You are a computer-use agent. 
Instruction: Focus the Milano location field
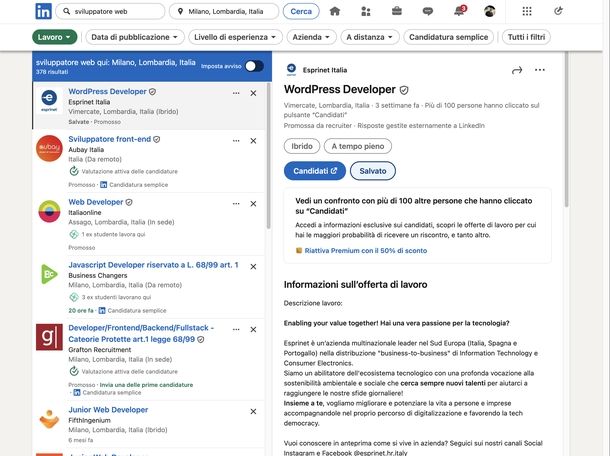[x=224, y=12]
